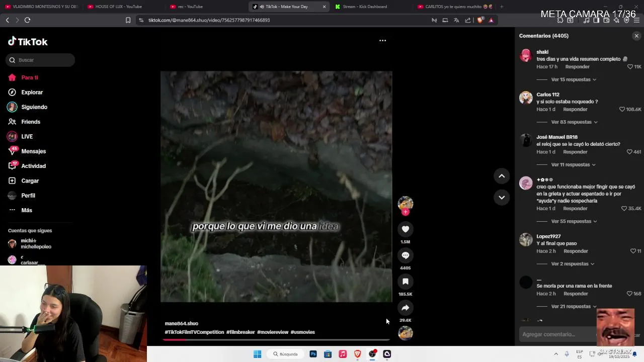Open browser hamburger menu
Screen dimensions: 644x362
click(636, 20)
